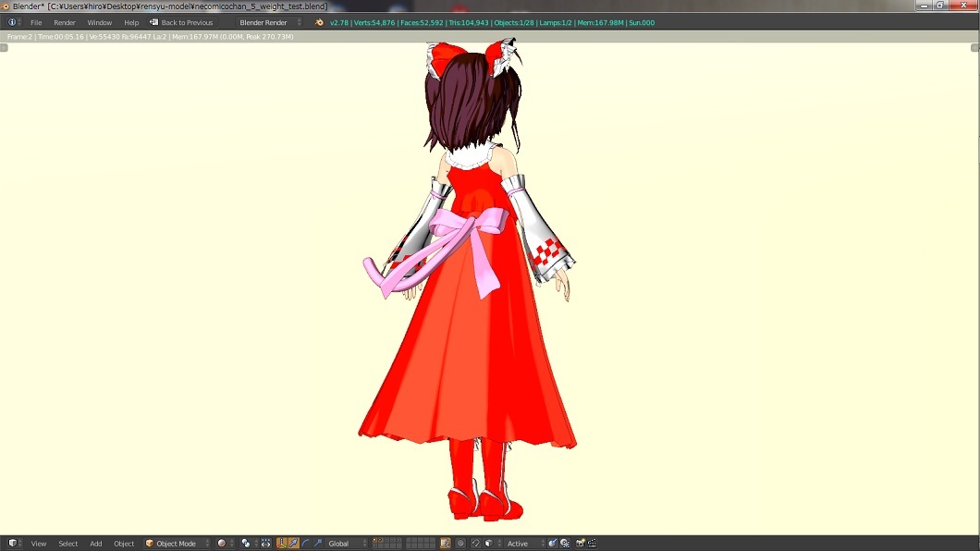Open the Info editor type selector
Image resolution: width=980 pixels, height=551 pixels.
(x=14, y=22)
